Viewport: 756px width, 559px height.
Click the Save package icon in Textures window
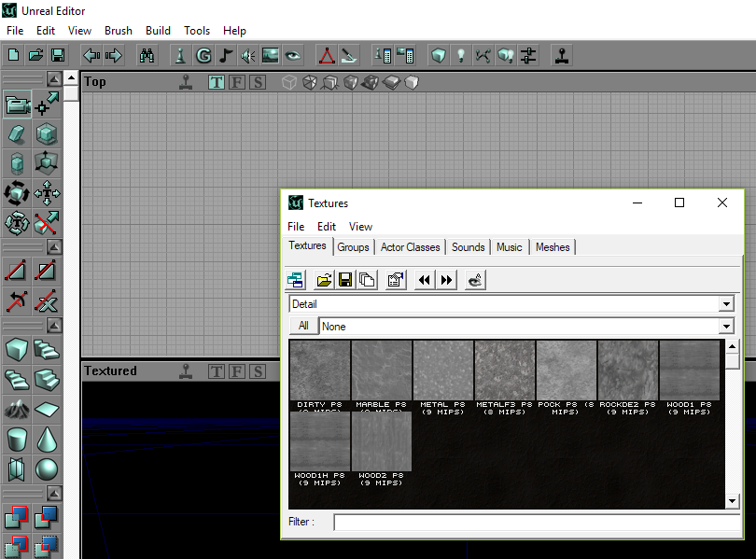345,280
